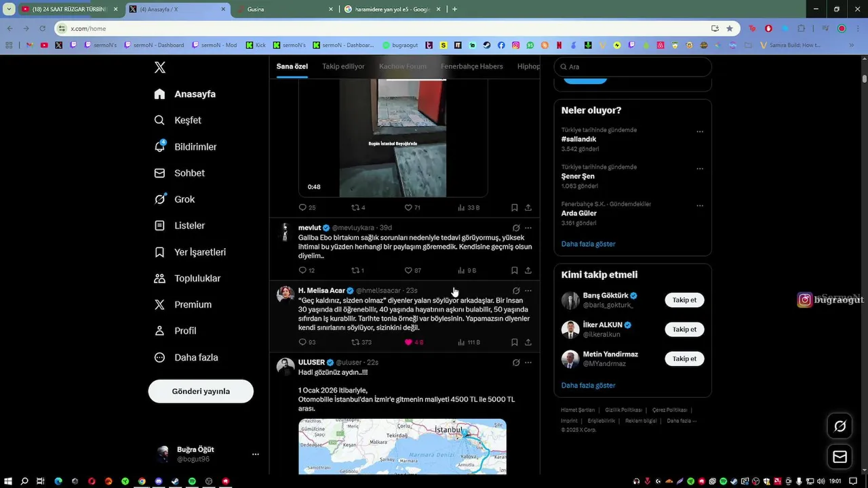Click Daha fazla göster under trends
Screen dimensions: 868x488
(589, 243)
